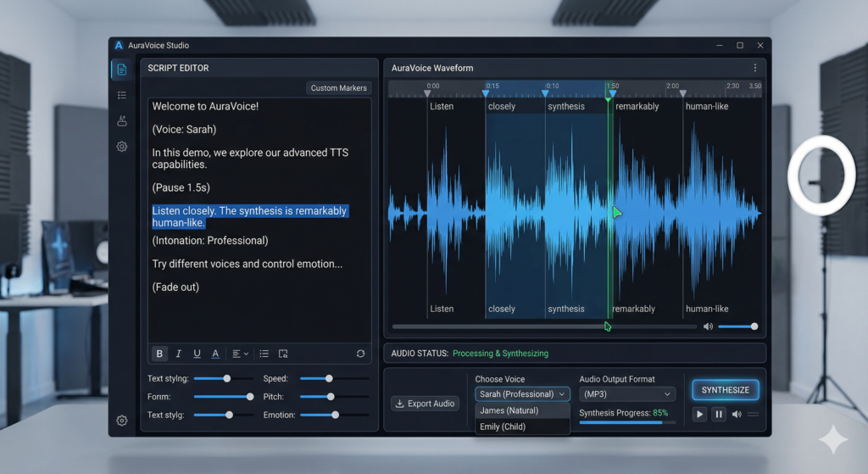Mute the waveform volume speaker icon
The width and height of the screenshot is (868, 474).
tap(708, 326)
